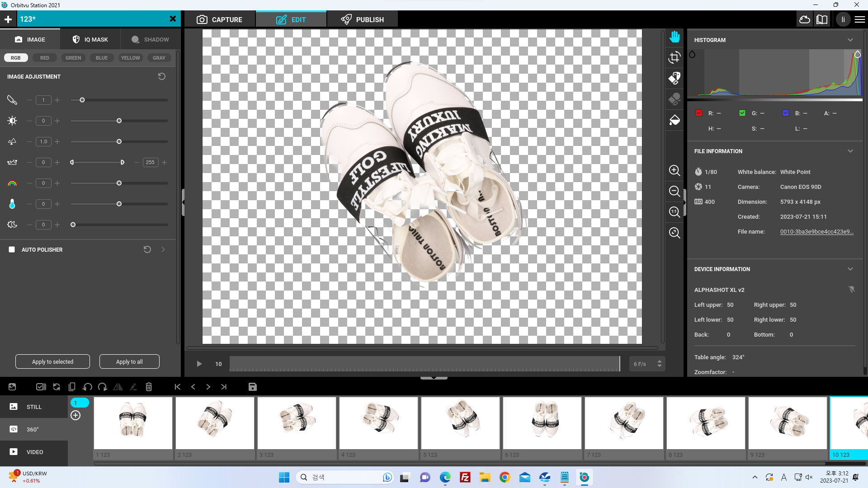This screenshot has width=868, height=488.
Task: Reset image adjustments
Action: [161, 76]
